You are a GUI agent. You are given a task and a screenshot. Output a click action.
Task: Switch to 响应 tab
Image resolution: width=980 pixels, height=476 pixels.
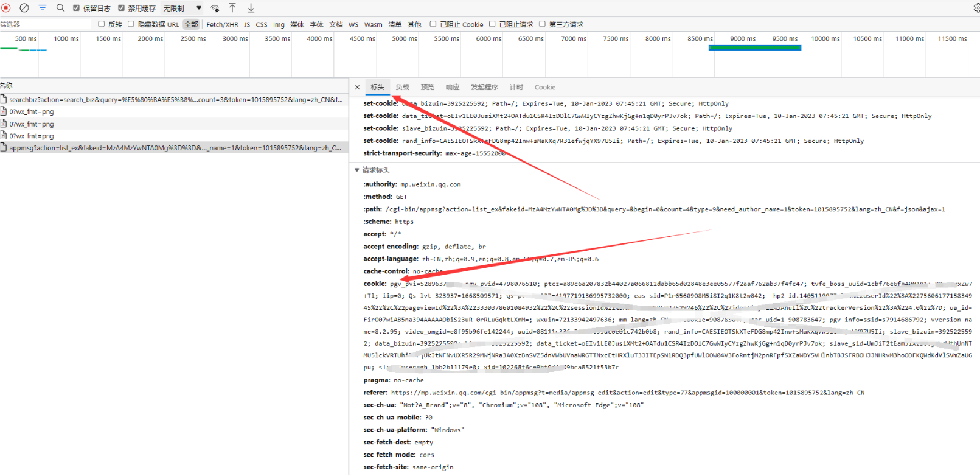[453, 87]
